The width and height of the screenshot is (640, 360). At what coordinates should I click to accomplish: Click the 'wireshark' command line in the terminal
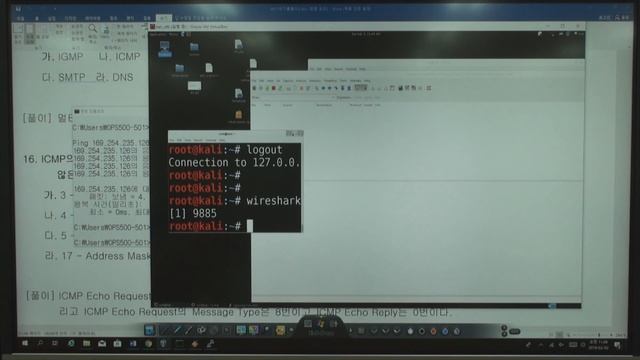tap(235, 200)
